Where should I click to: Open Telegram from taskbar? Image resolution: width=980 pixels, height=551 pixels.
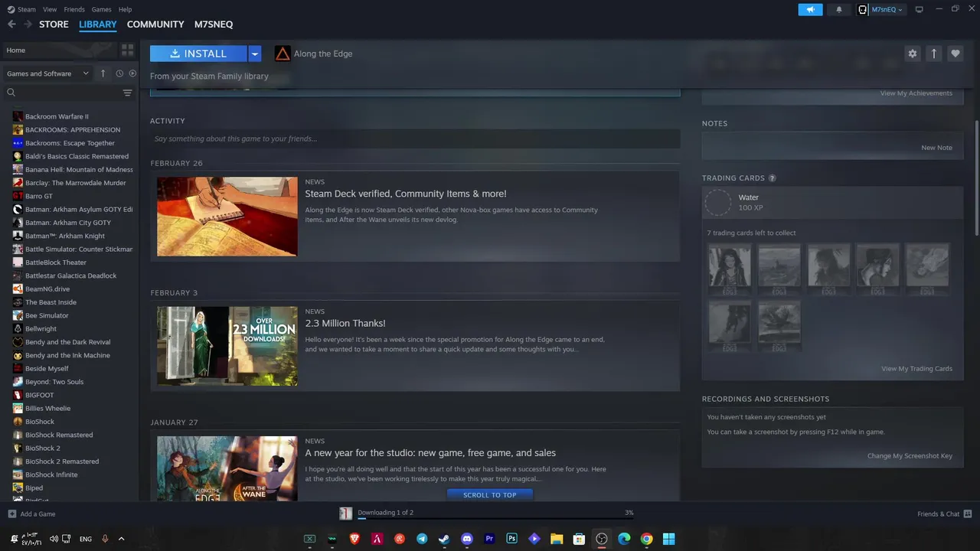pos(422,539)
